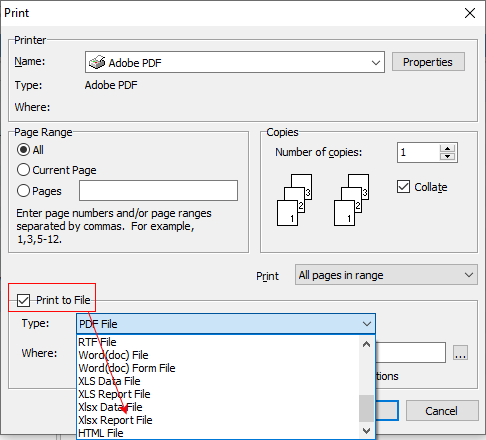Viewport: 486px width, 440px height.
Task: Click the Where output path field
Action: 411,353
